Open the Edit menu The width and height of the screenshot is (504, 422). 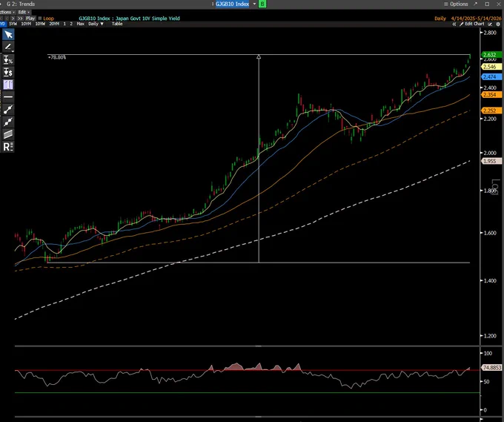click(23, 12)
